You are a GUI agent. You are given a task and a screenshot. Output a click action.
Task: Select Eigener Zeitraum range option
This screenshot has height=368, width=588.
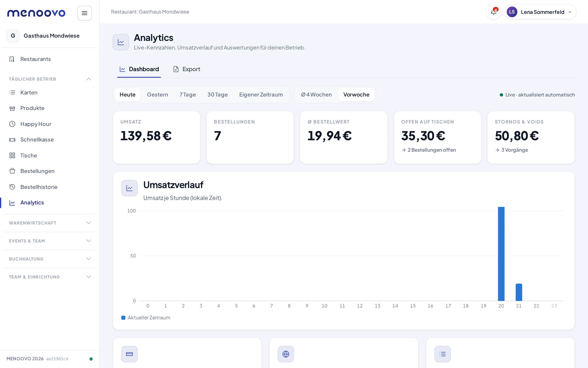point(261,95)
